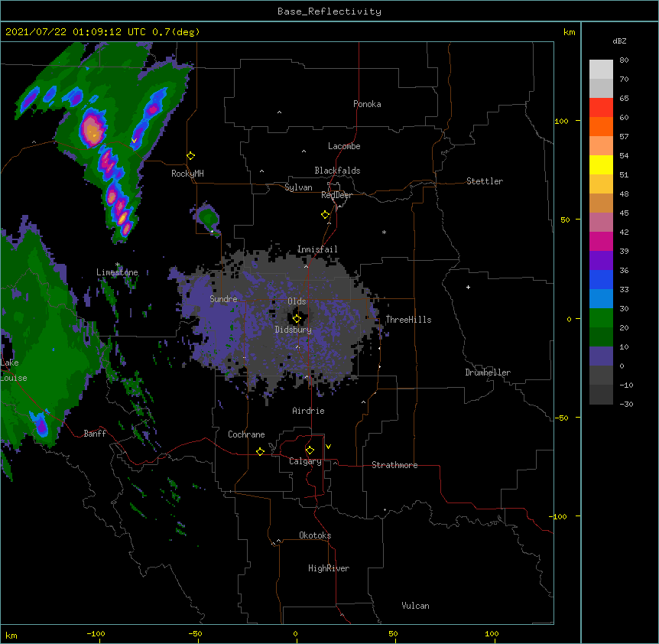The image size is (659, 644).
Task: Click the white plus marker west of Drumheller region
Action: coord(468,287)
